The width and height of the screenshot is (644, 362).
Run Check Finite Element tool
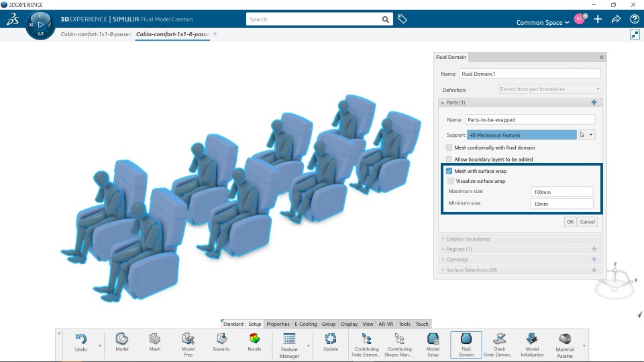(499, 345)
